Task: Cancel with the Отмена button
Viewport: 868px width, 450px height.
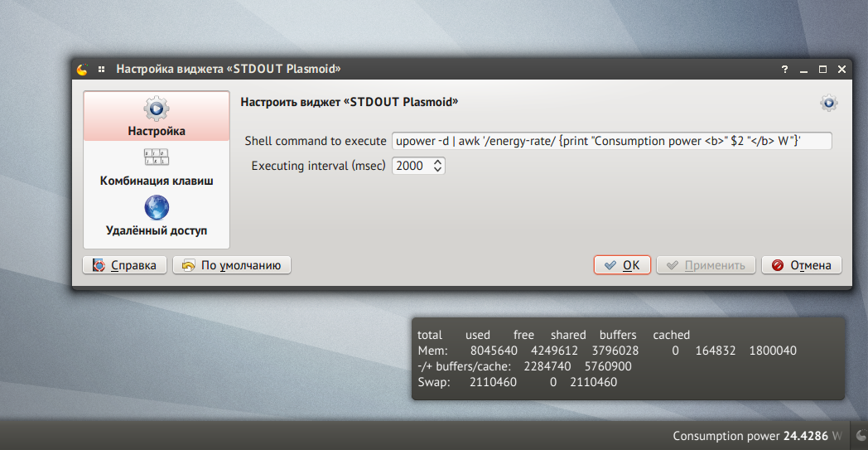Action: [802, 265]
